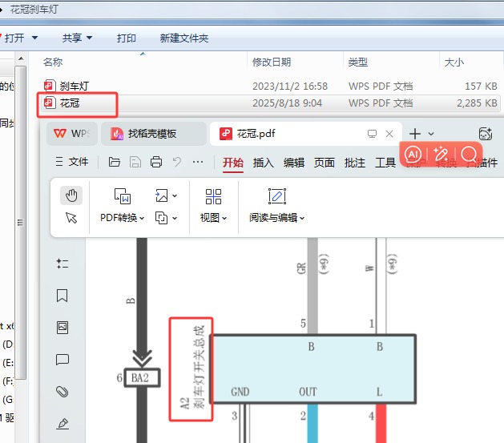Click the export to image icon

[161, 195]
